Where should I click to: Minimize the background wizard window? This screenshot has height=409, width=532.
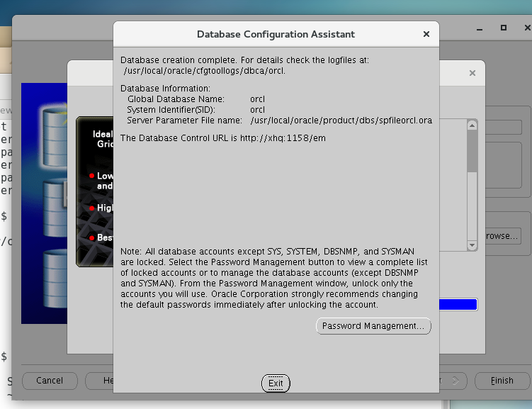480,28
